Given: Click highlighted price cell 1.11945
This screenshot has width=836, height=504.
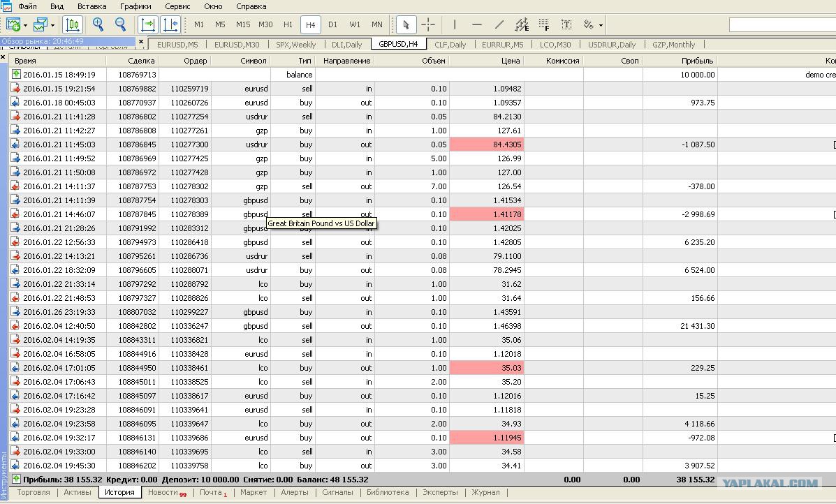Looking at the screenshot, I should tap(487, 438).
